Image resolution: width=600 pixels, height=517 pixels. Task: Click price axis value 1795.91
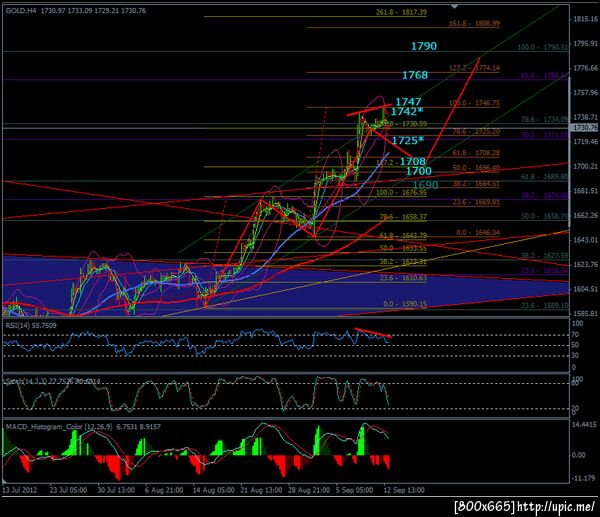pyautogui.click(x=585, y=44)
